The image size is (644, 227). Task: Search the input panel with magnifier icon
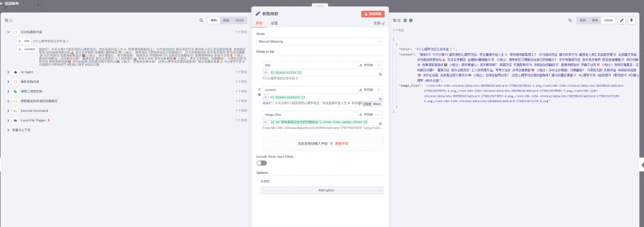point(202,20)
